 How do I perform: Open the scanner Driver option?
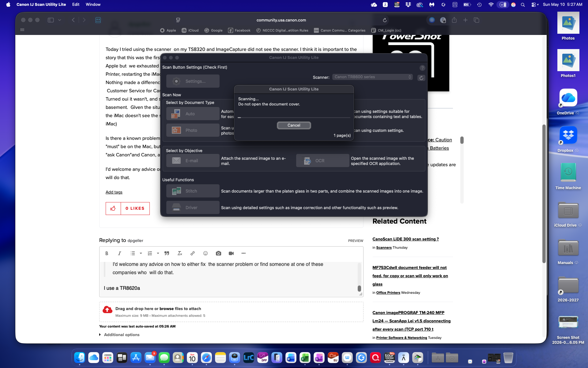(193, 208)
